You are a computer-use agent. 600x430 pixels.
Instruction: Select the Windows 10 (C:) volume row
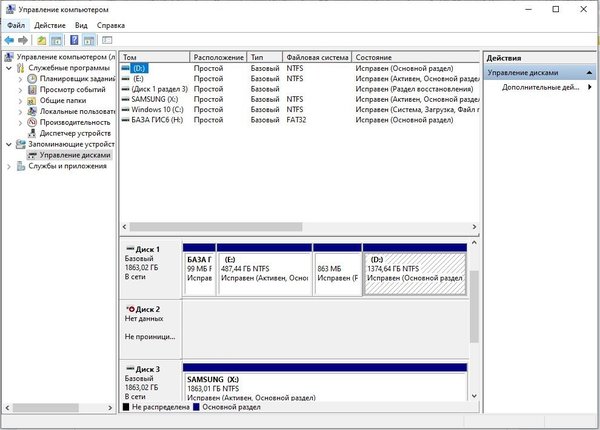(300, 109)
